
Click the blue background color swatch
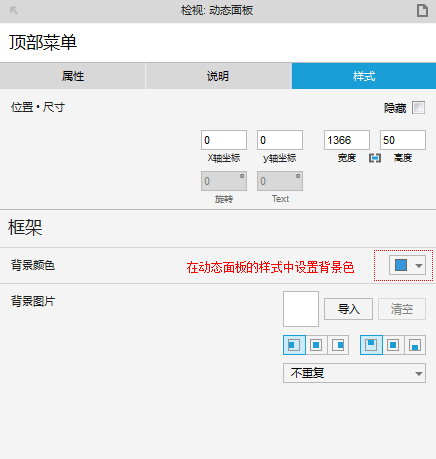tap(401, 265)
